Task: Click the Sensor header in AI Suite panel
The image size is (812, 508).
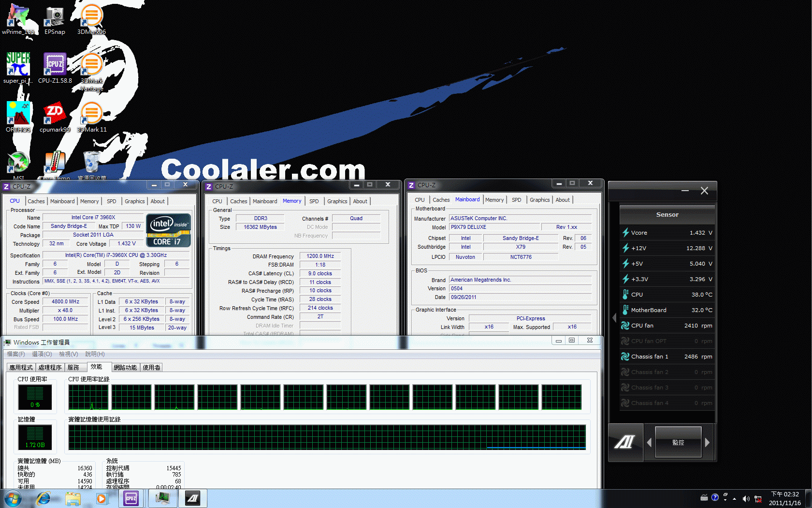Action: pos(667,214)
